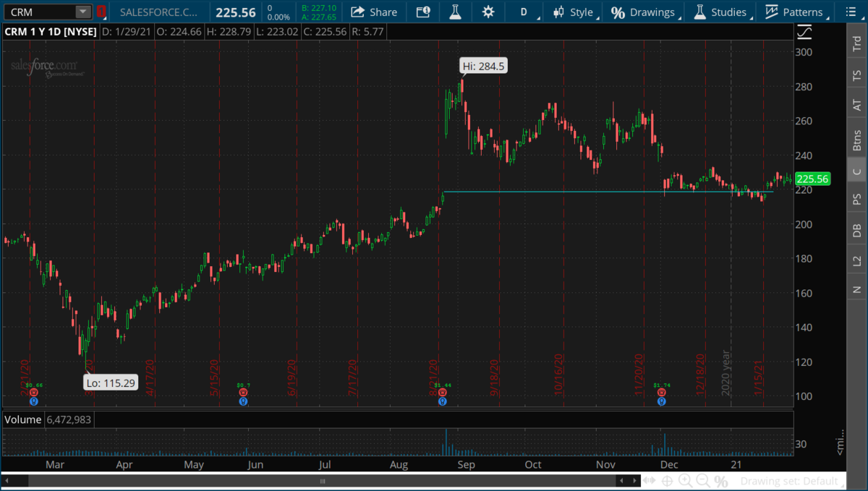Click the volume value '6,472,983'

point(69,419)
